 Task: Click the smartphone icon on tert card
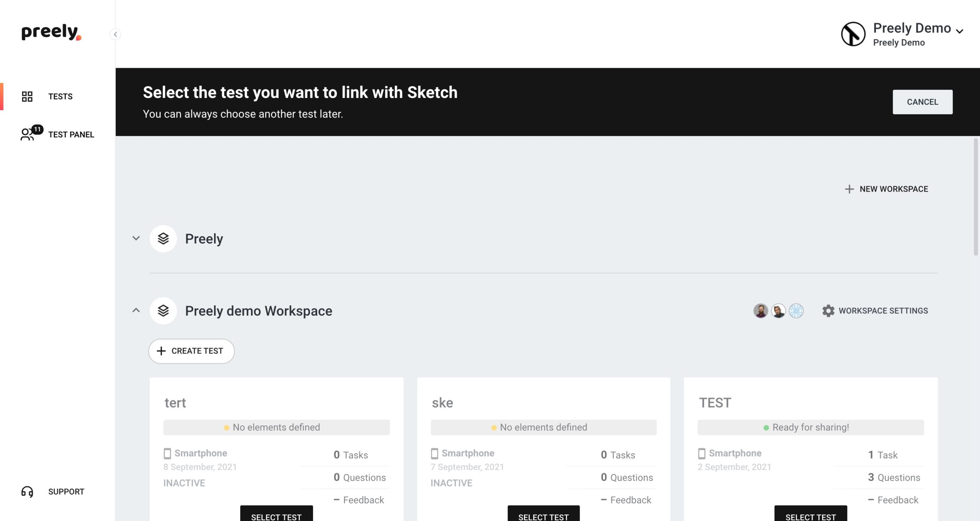pyautogui.click(x=167, y=454)
